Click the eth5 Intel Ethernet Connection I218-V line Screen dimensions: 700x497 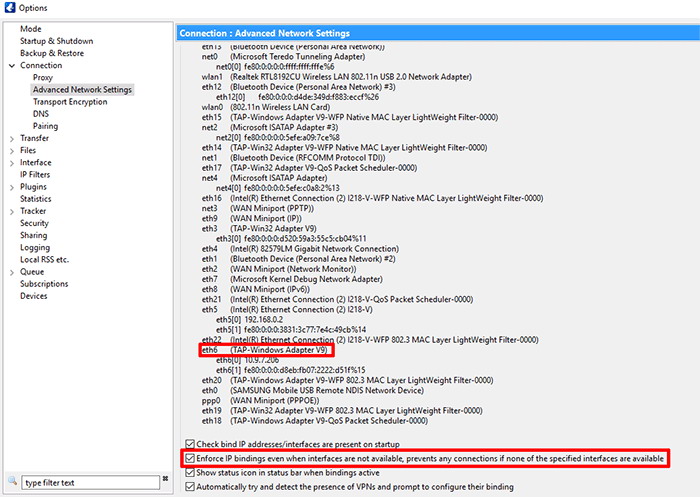[x=287, y=309]
